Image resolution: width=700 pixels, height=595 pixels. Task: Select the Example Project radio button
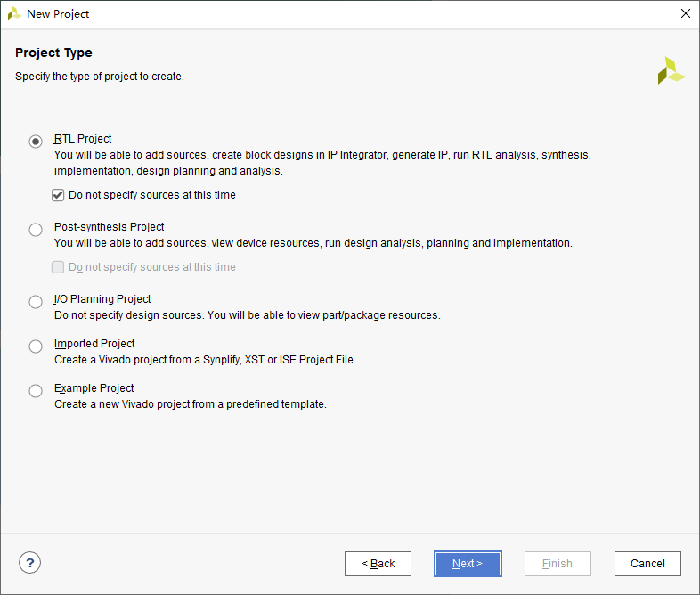pyautogui.click(x=36, y=391)
